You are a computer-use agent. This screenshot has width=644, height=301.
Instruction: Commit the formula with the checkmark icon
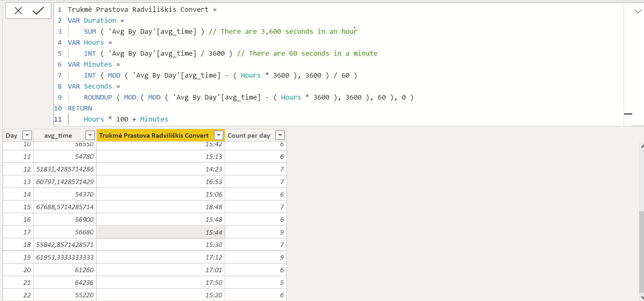38,11
